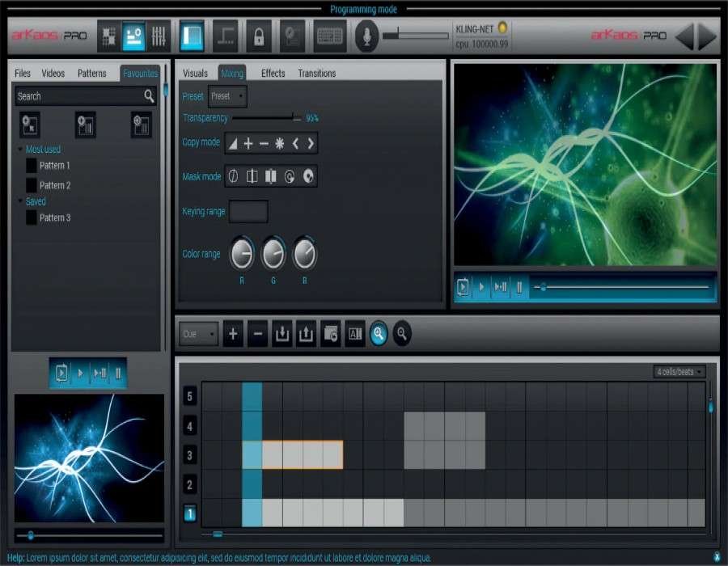Open the keyboard mapping icon
The height and width of the screenshot is (566, 728).
[330, 36]
